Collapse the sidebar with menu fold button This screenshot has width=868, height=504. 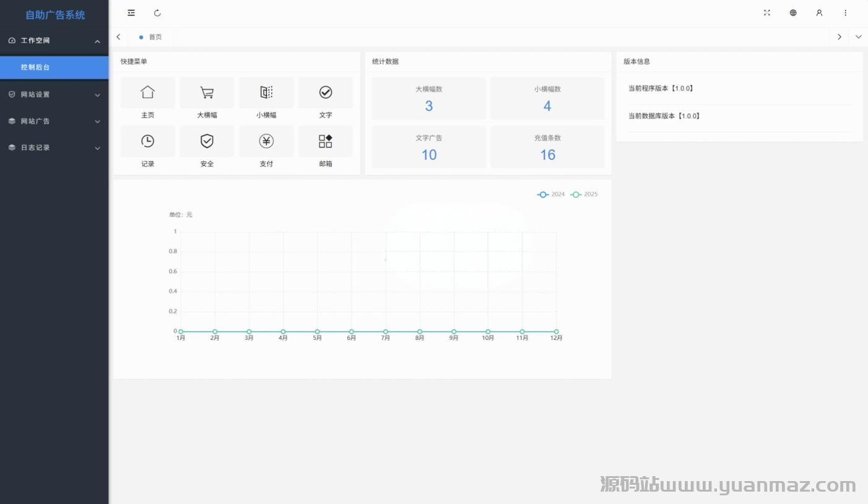click(x=131, y=13)
